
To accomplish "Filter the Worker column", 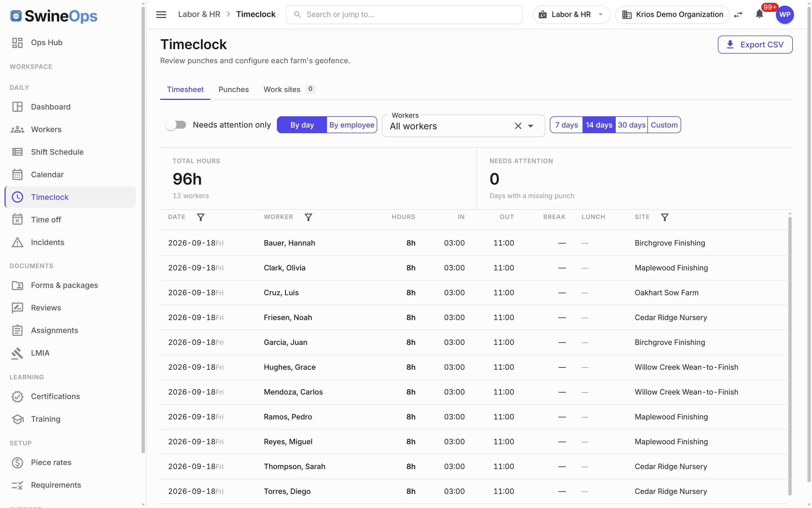I will (308, 217).
